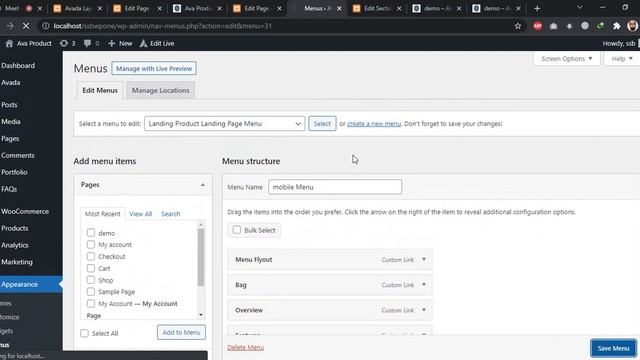Screen dimensions: 640x360
Task: Enable the Bulk Select checkbox
Action: click(x=237, y=230)
